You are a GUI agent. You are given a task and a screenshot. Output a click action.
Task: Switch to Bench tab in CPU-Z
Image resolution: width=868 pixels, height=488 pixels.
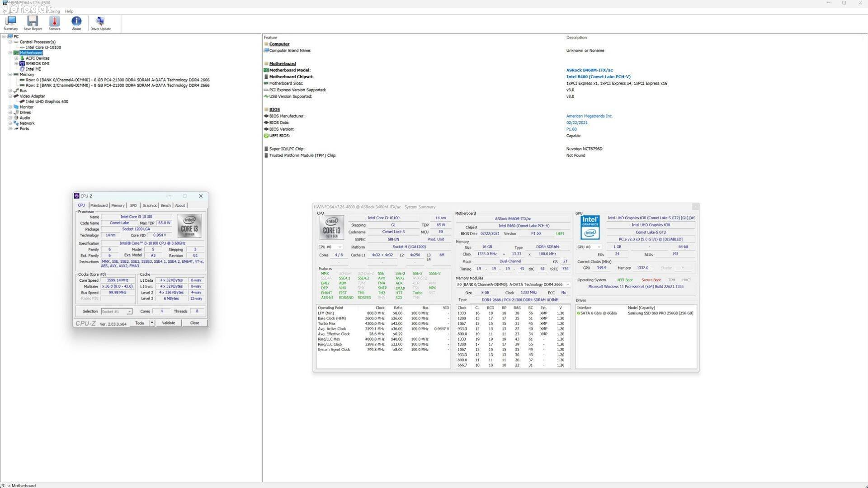point(165,206)
